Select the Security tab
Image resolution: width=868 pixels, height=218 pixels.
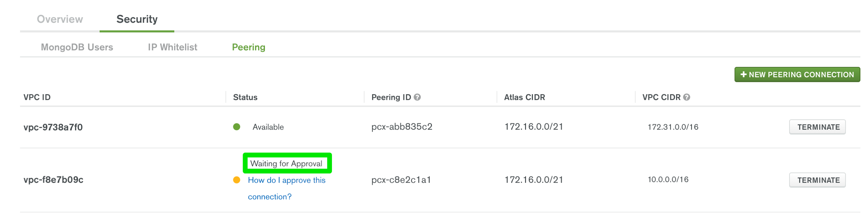point(137,19)
